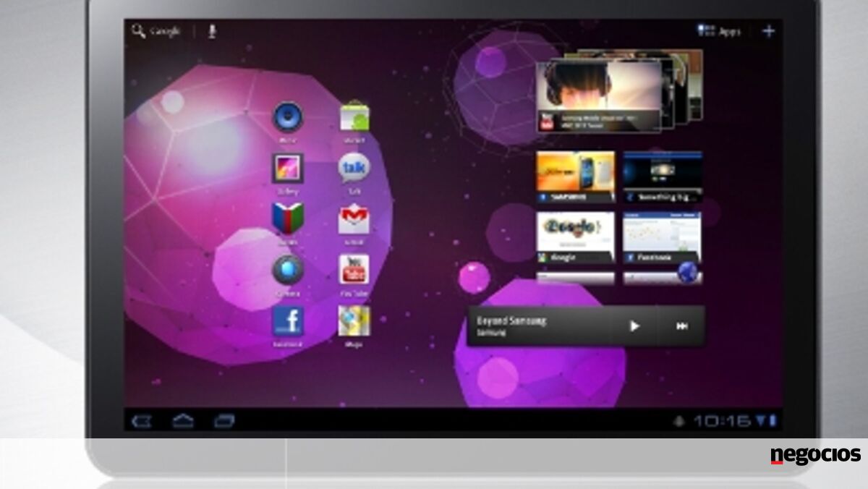Open the Gallery app
The width and height of the screenshot is (868, 489).
point(287,169)
